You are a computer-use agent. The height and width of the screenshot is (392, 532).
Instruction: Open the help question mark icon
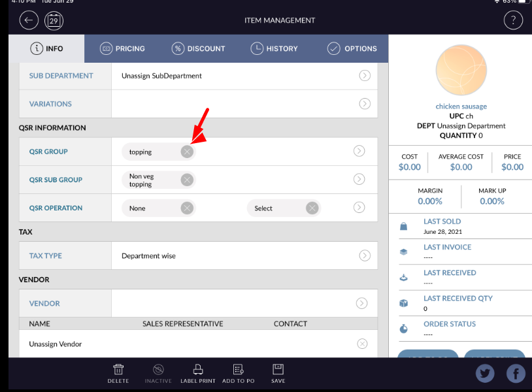[513, 20]
